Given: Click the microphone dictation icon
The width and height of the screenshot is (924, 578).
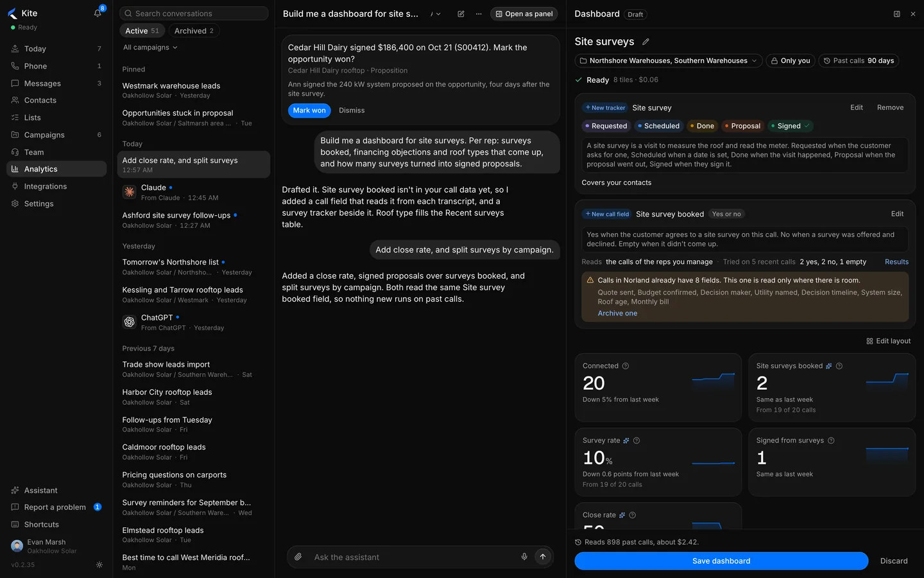Looking at the screenshot, I should [x=524, y=557].
